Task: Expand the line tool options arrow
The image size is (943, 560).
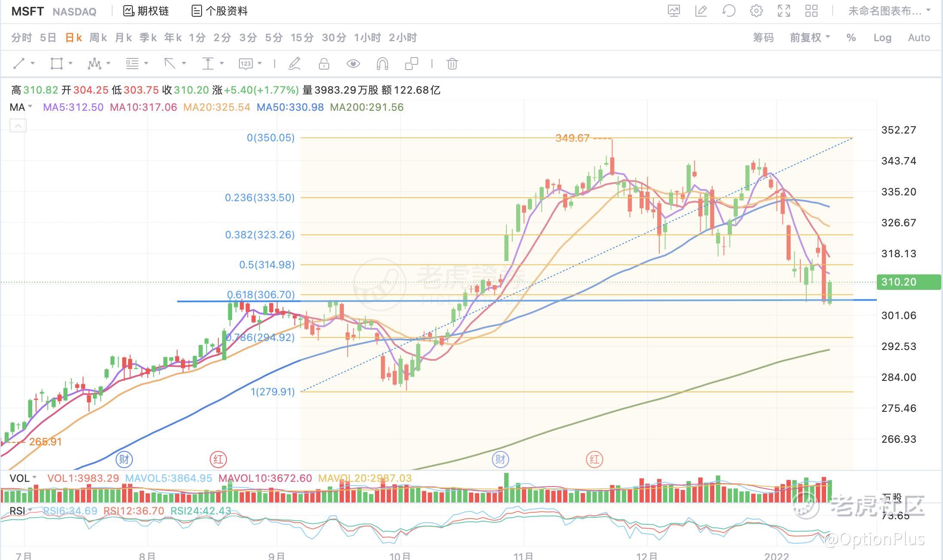Action: (33, 64)
